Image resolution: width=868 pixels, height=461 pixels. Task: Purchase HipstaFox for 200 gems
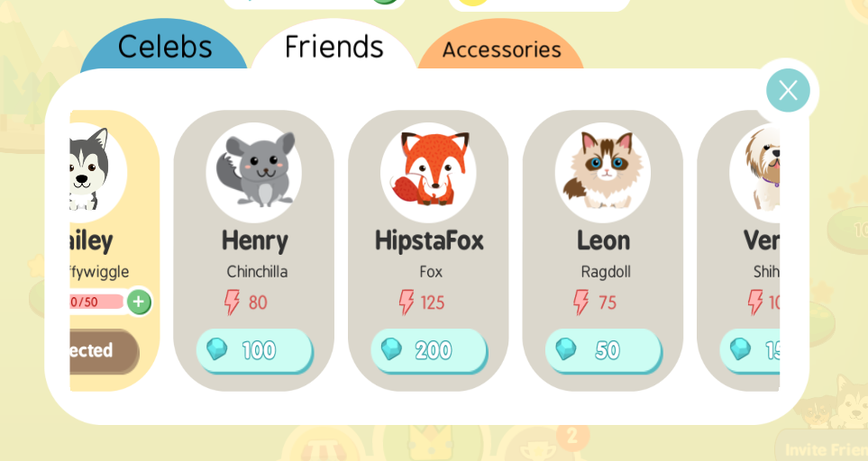click(x=429, y=350)
